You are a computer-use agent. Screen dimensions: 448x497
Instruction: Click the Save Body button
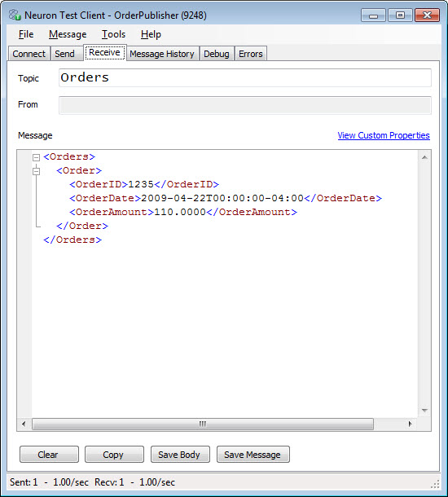(x=180, y=455)
